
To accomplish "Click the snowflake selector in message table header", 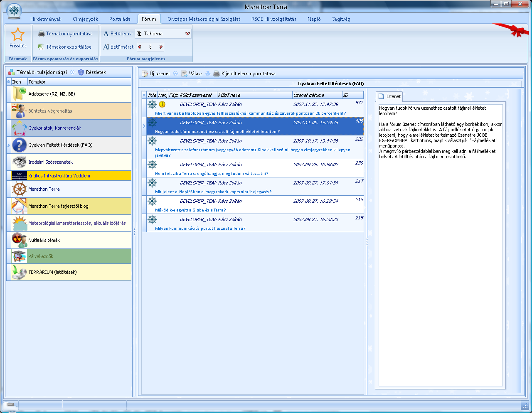I will (144, 95).
